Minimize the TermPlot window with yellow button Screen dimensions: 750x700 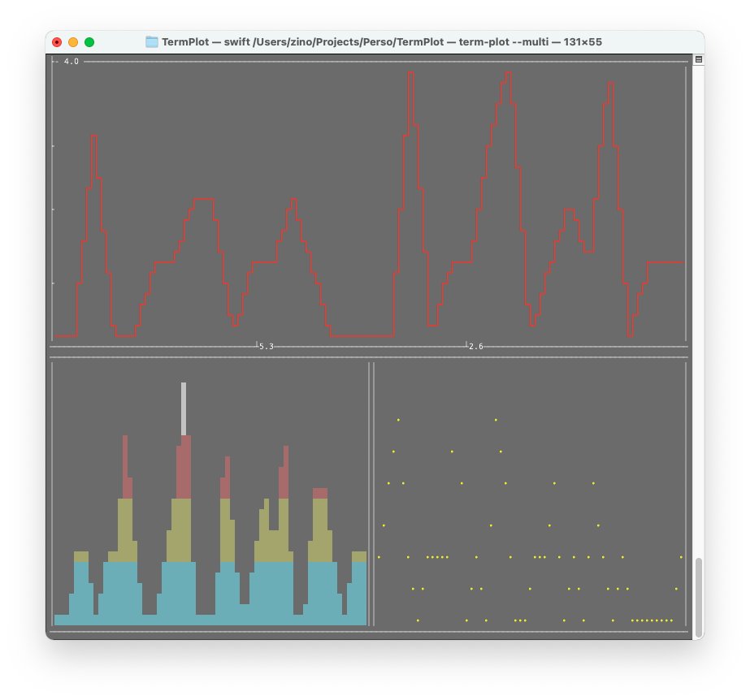(x=73, y=42)
